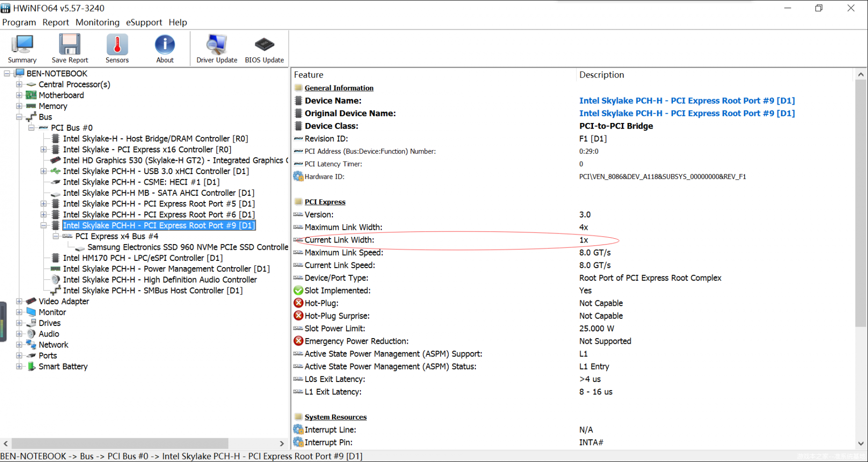The height and width of the screenshot is (462, 868).
Task: Click the red X icon beside Hot-Plug Surprise
Action: pyautogui.click(x=298, y=315)
